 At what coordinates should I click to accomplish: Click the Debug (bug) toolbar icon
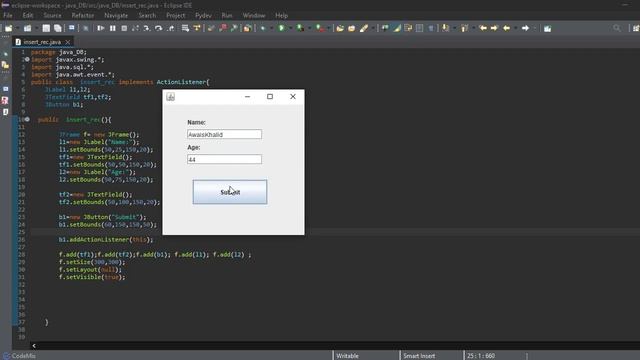coord(263,28)
